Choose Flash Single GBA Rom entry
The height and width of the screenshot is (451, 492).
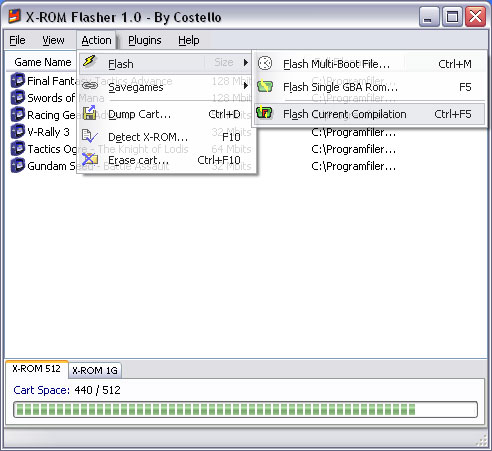[369, 87]
